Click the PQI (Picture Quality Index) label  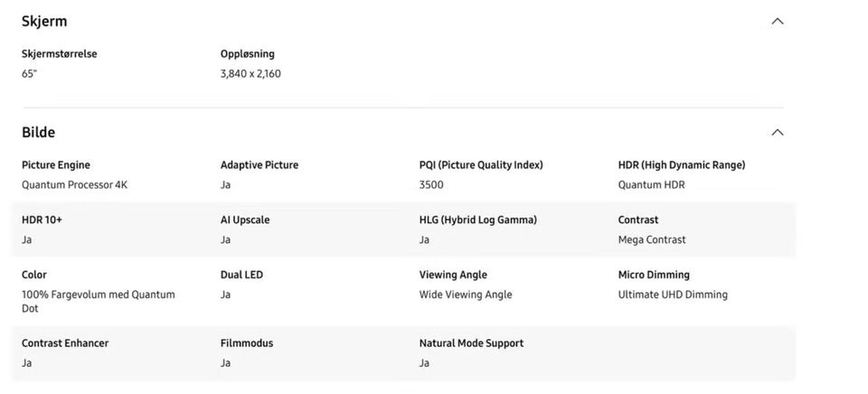(481, 165)
